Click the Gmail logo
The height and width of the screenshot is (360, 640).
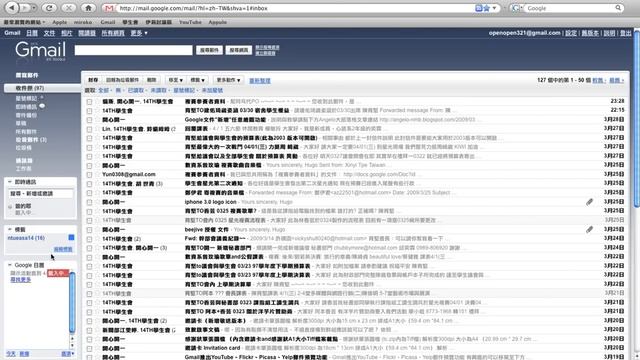(x=40, y=51)
